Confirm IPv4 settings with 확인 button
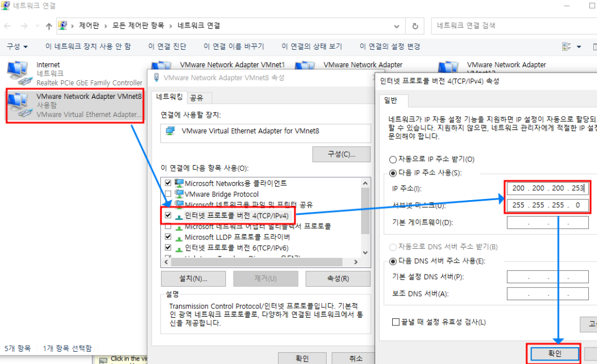Screen dimensions: 597x364 click(x=555, y=353)
